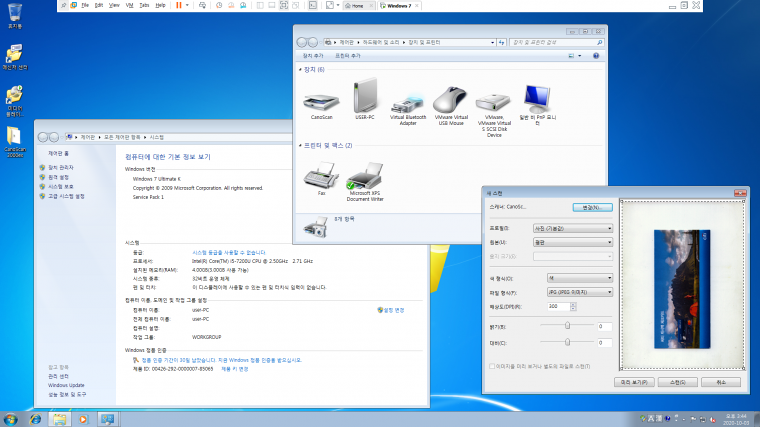Open the source dropdown in scan dialog
The height and width of the screenshot is (427, 760).
[573, 242]
